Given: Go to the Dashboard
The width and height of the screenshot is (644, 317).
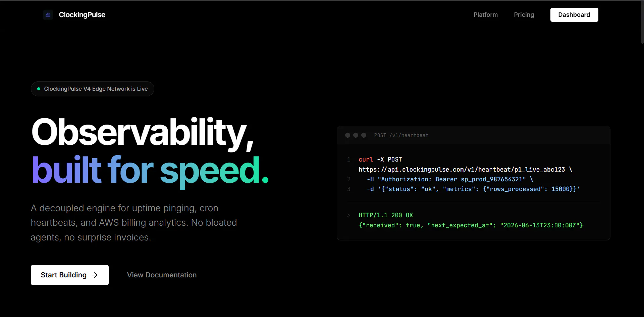Looking at the screenshot, I should 574,15.
